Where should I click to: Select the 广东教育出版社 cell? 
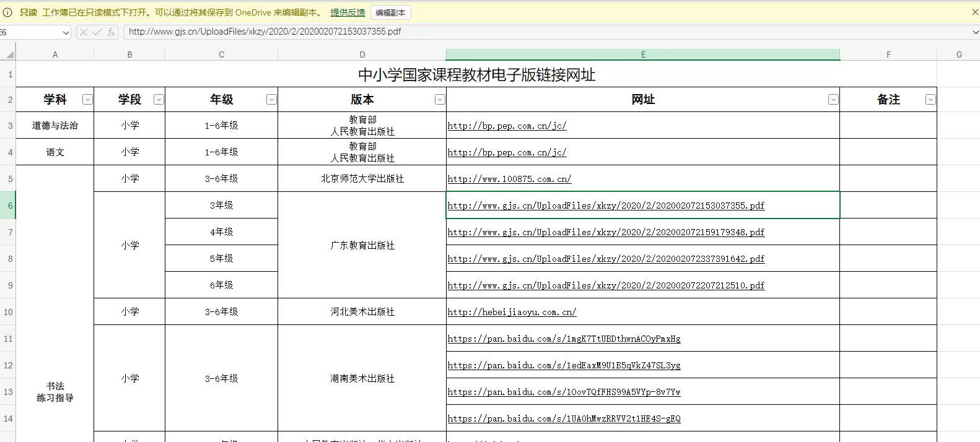(362, 245)
